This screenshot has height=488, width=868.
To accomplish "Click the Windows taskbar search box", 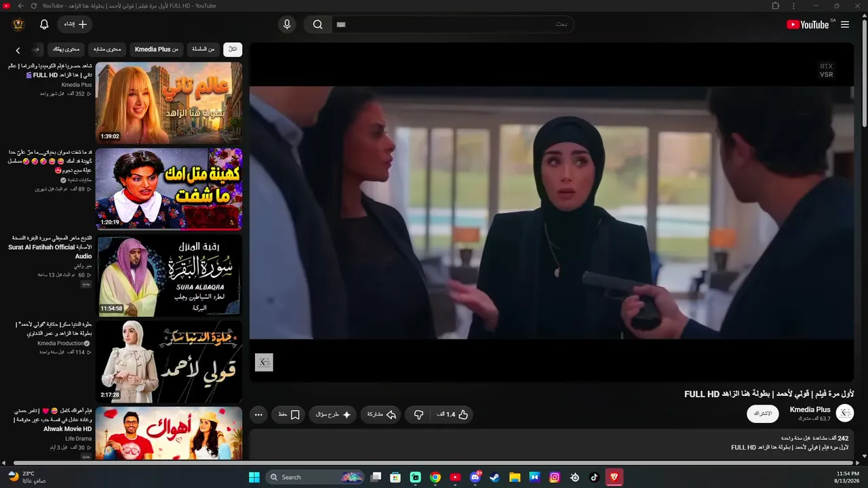I will (x=315, y=477).
